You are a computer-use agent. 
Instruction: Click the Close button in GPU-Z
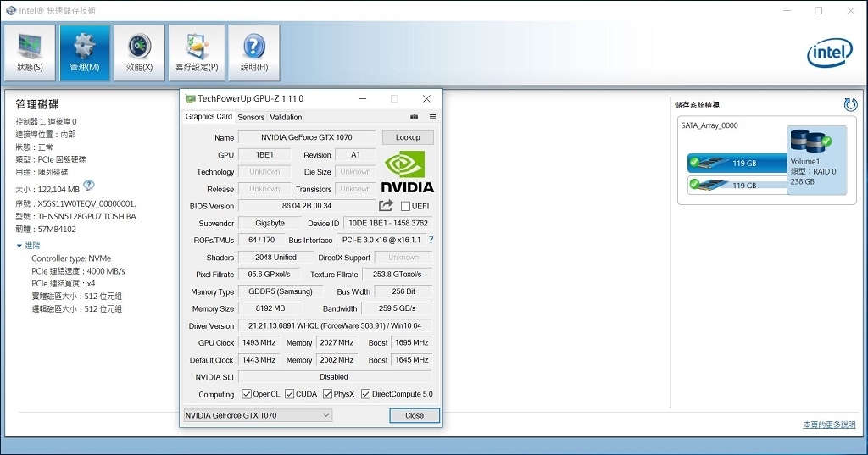[414, 416]
